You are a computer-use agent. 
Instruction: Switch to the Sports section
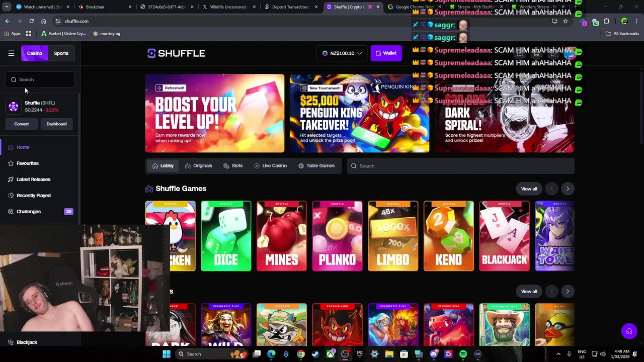[x=61, y=53]
